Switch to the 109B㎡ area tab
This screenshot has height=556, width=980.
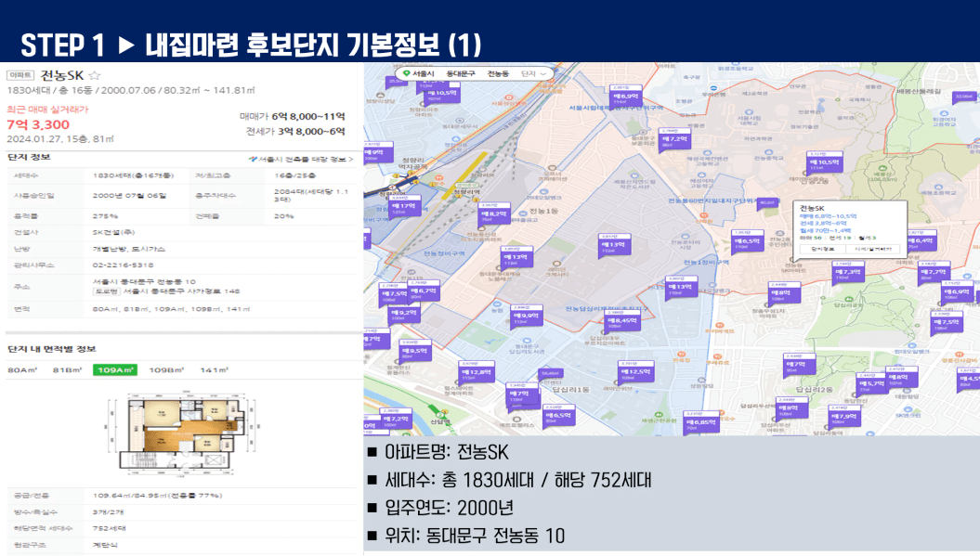tap(167, 369)
